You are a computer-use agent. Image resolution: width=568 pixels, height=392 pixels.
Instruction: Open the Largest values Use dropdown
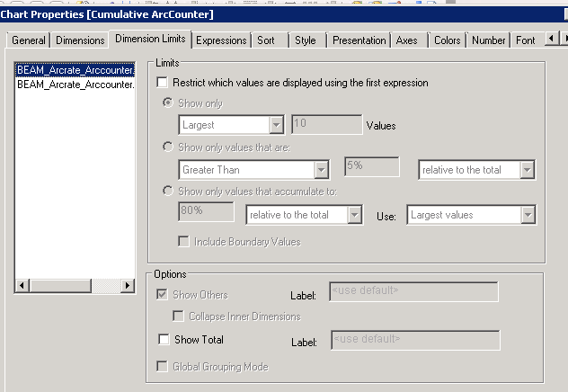[528, 215]
